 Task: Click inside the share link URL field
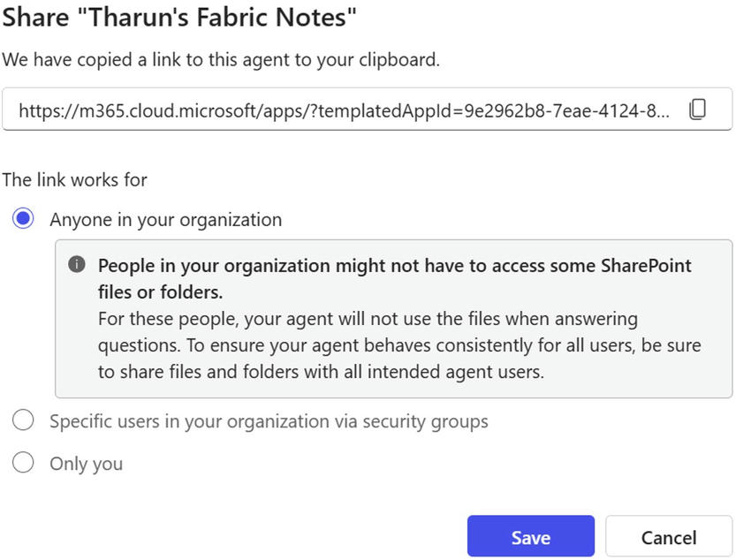(x=345, y=110)
